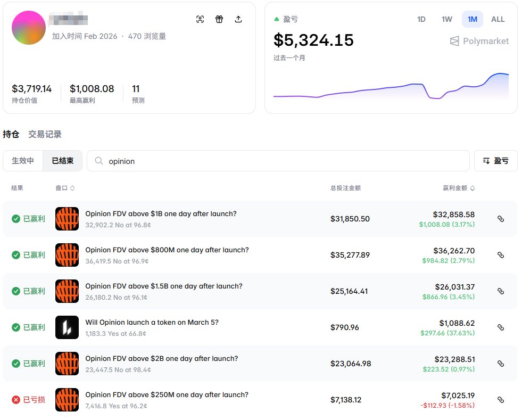This screenshot has width=522, height=420.
Task: Open Will Opinion launch a token title
Action: [x=152, y=323]
